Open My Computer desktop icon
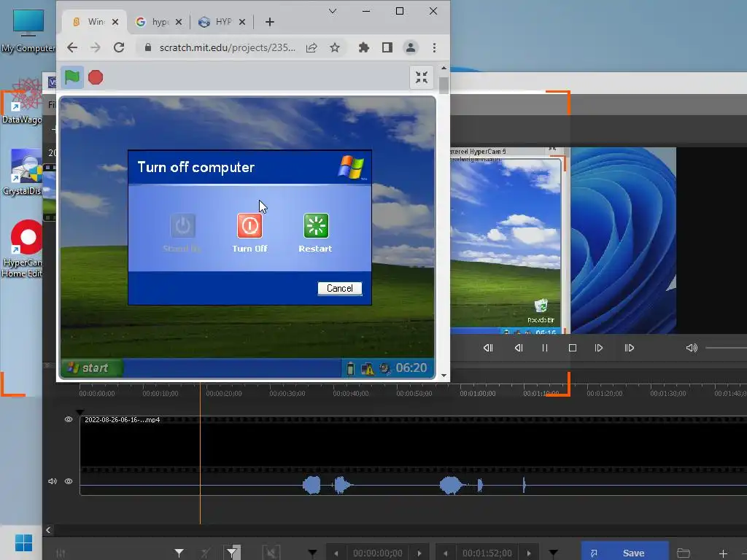The height and width of the screenshot is (560, 747). point(28,29)
